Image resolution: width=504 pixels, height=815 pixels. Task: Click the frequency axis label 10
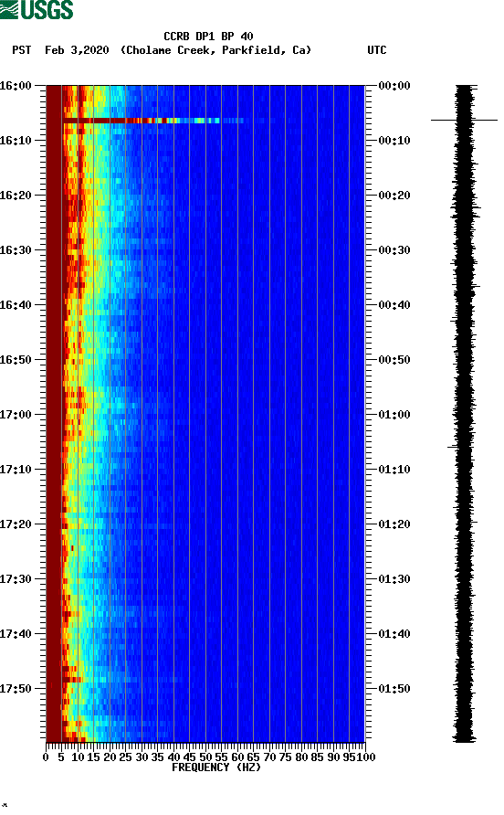(78, 757)
